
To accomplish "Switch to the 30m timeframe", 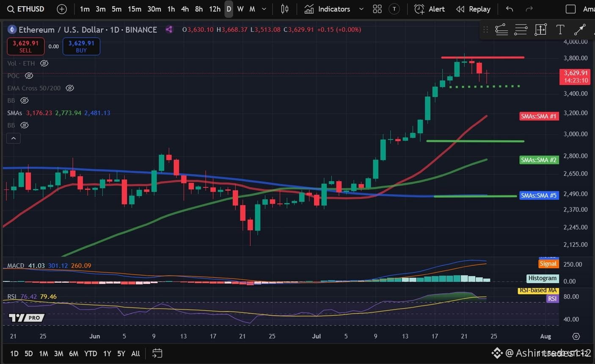I will [x=154, y=9].
